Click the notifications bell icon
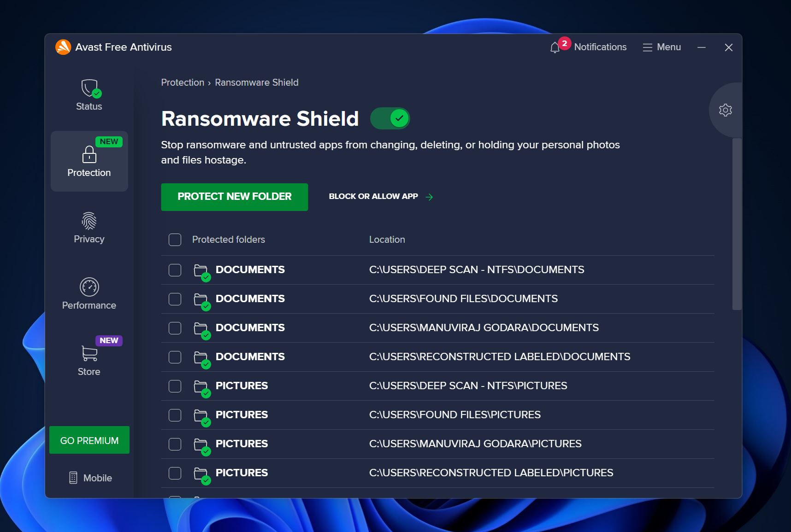The width and height of the screenshot is (791, 532). 555,47
